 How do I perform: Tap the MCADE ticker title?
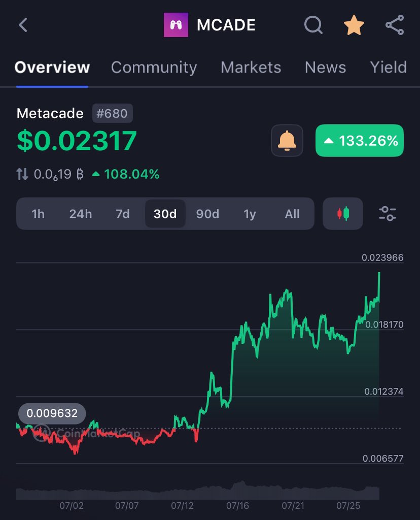pos(226,25)
